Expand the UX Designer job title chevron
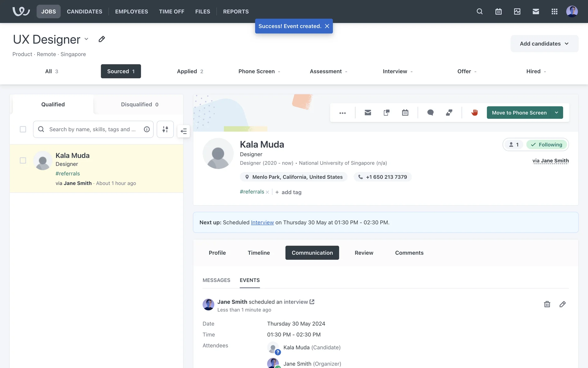This screenshot has width=588, height=368. coord(86,39)
